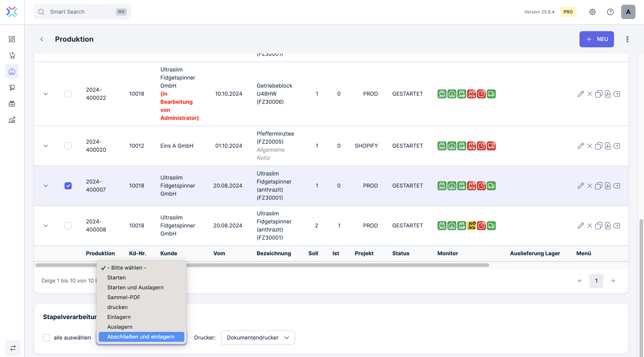
Task: Click the edit pencil icon for production 2024-400022
Action: [x=580, y=94]
